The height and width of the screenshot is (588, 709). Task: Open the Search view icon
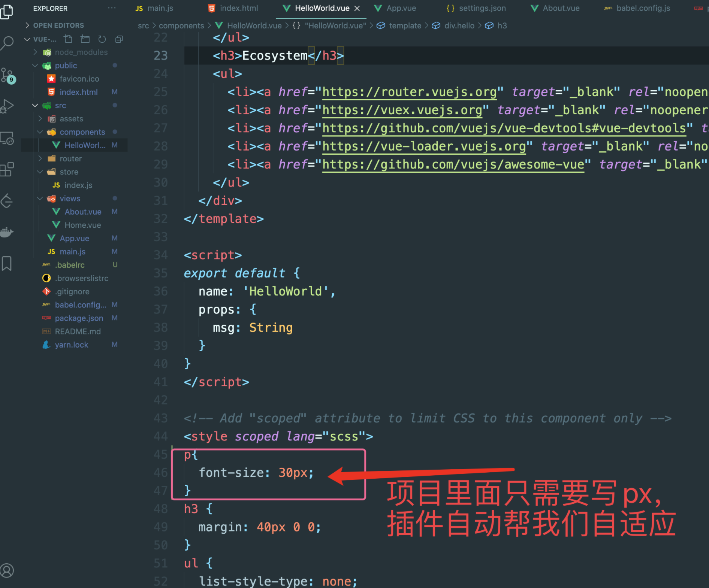click(x=7, y=43)
